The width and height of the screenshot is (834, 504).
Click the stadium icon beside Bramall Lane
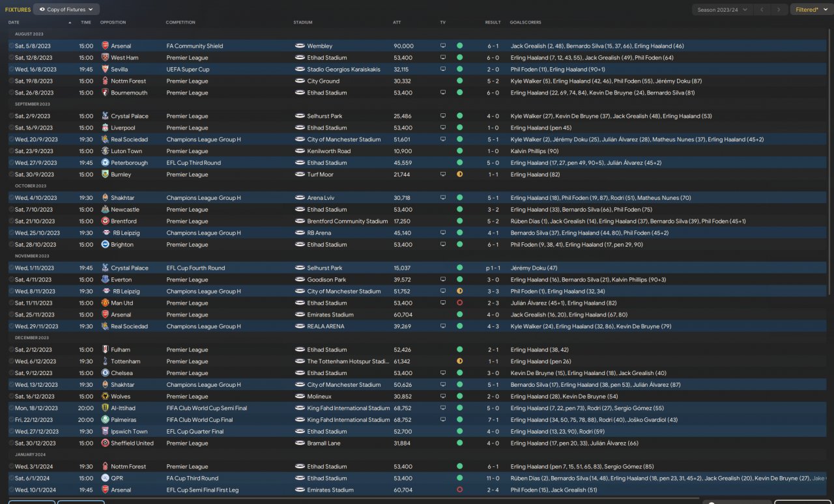(x=300, y=443)
